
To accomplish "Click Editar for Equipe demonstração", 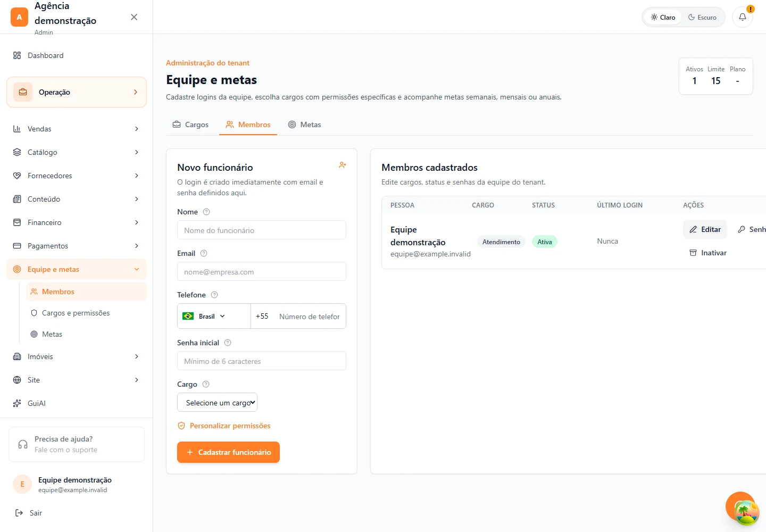I will click(705, 229).
